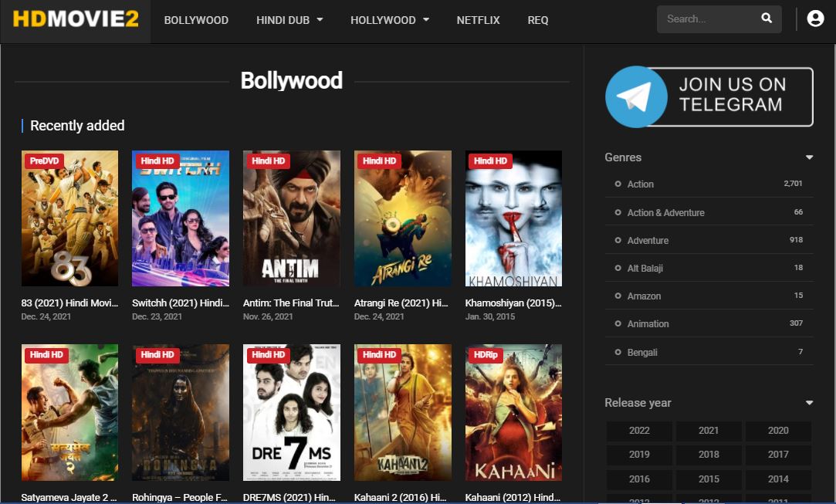Open the DRE7MS movie poster
Image resolution: width=836 pixels, height=504 pixels.
(x=292, y=412)
